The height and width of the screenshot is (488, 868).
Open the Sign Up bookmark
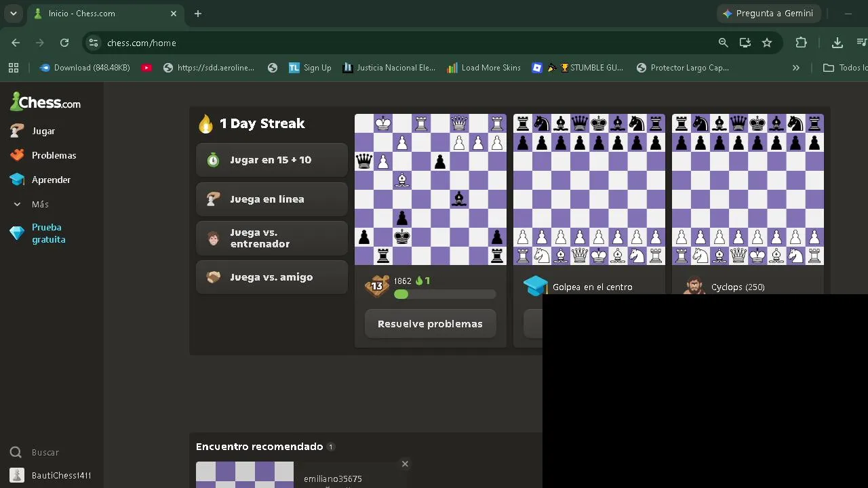click(x=310, y=68)
